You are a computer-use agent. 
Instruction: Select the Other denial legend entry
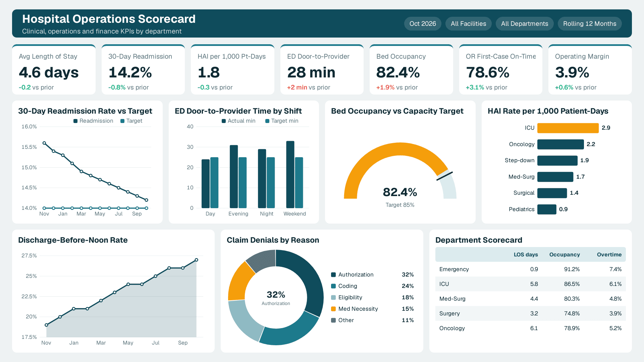click(x=372, y=320)
